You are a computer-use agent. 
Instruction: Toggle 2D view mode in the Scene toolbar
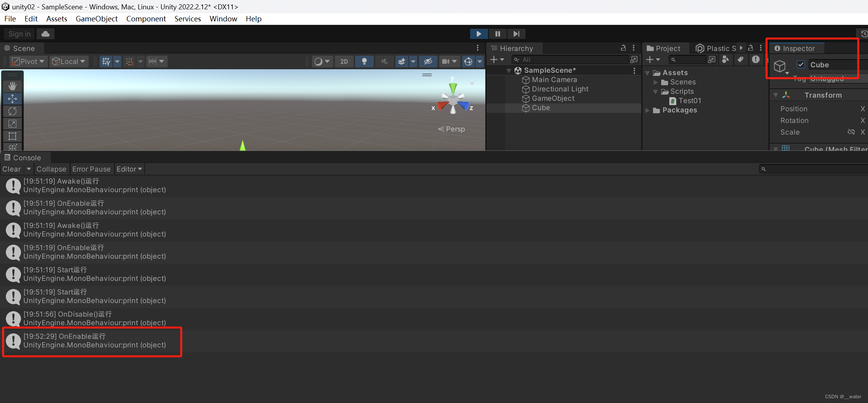344,61
